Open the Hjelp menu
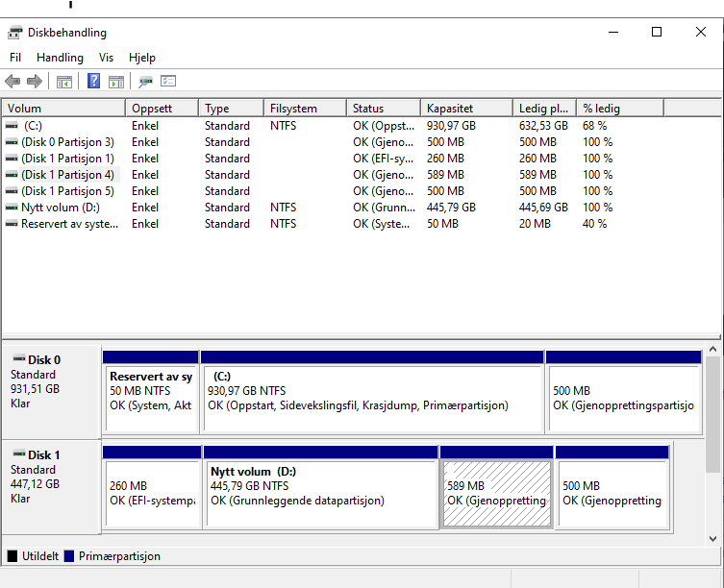Screen dimensions: 724x588 coord(142,58)
